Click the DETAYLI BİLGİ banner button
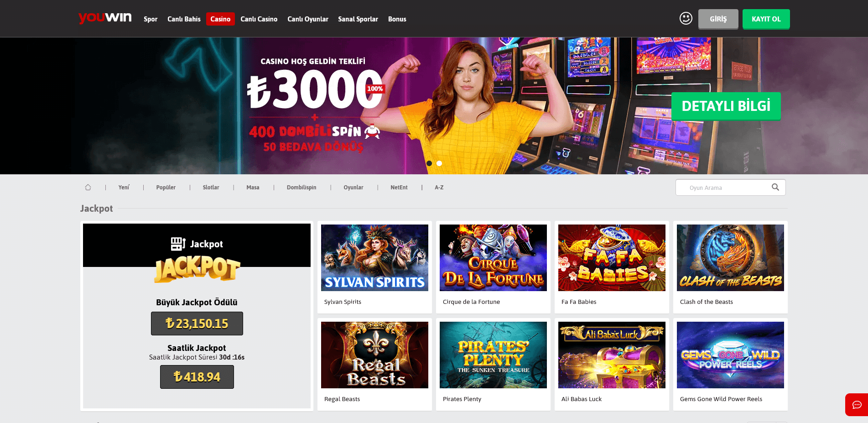The image size is (868, 423). [726, 106]
